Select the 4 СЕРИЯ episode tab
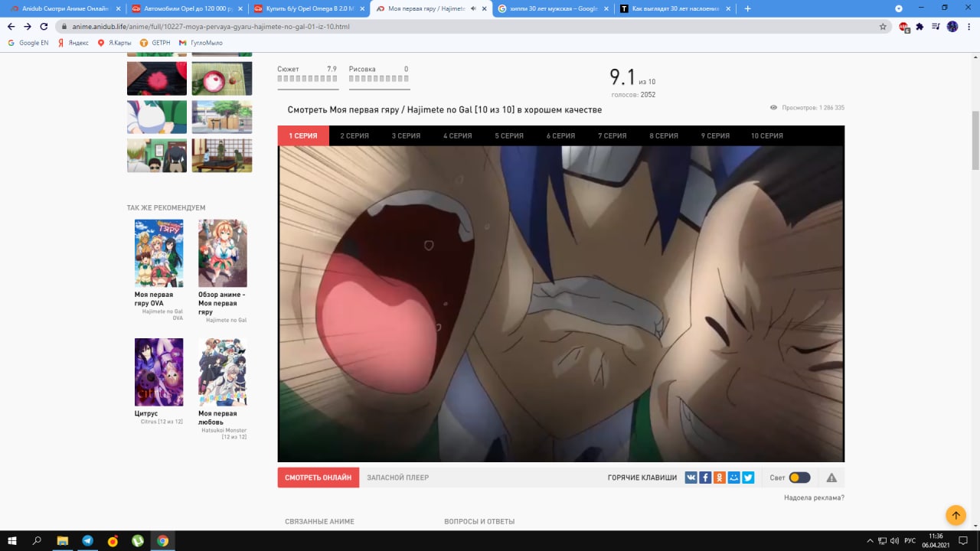This screenshot has width=980, height=551. tap(458, 135)
